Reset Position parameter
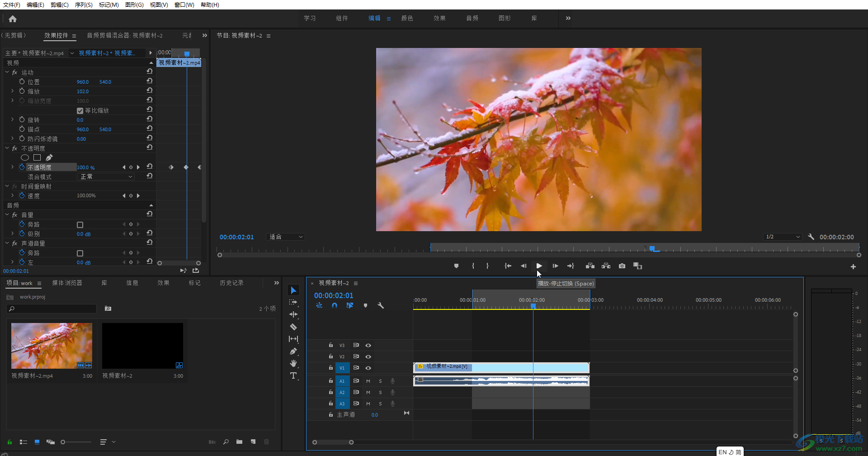The height and width of the screenshot is (456, 868). coord(150,81)
